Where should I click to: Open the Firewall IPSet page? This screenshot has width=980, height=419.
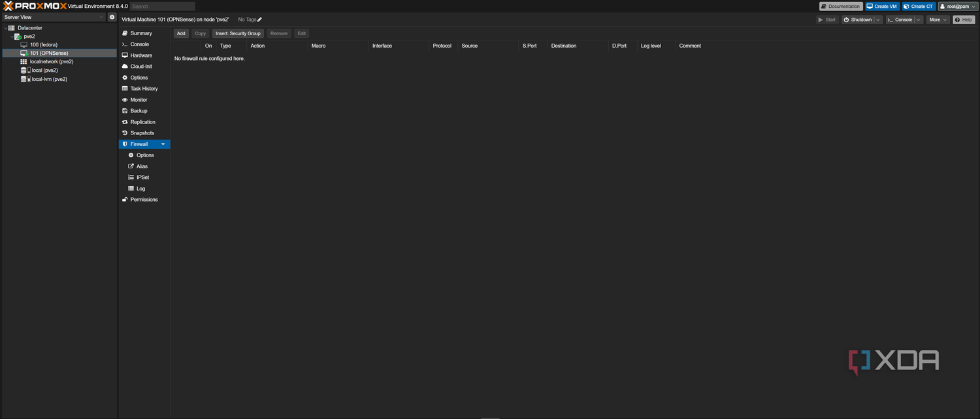(142, 178)
